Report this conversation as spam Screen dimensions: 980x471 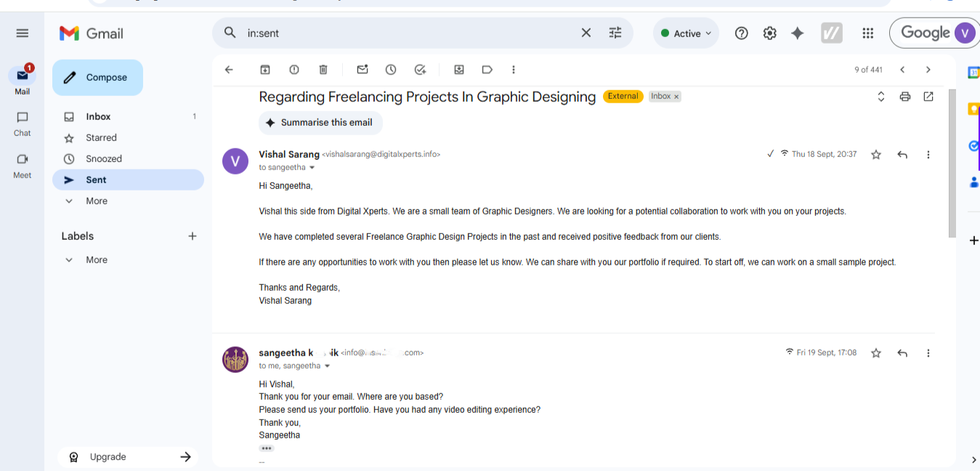[x=294, y=70]
